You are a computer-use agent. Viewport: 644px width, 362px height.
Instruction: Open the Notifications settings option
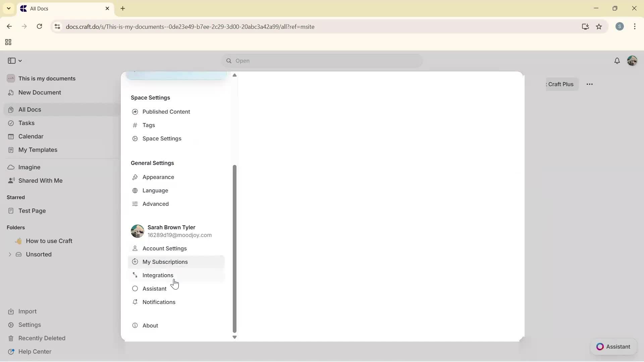(x=159, y=302)
